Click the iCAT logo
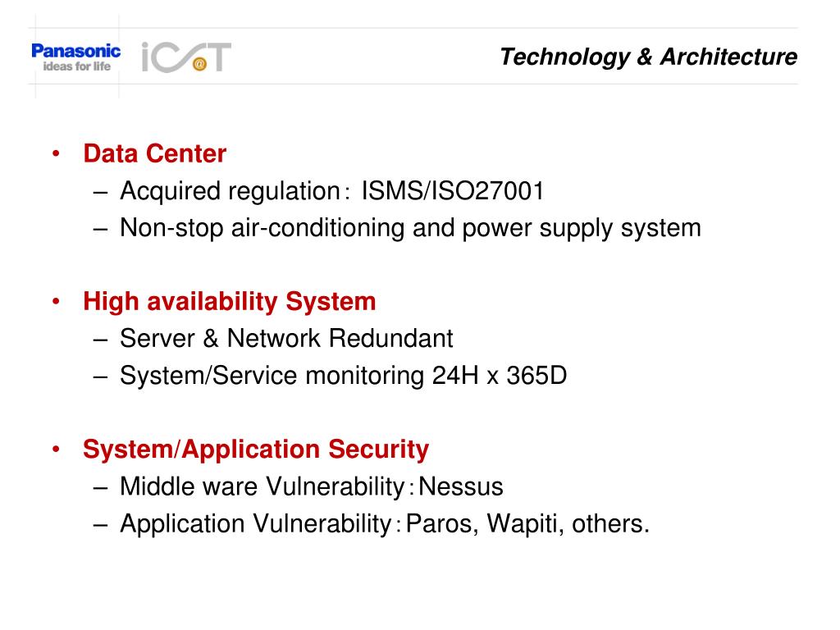 click(x=186, y=57)
